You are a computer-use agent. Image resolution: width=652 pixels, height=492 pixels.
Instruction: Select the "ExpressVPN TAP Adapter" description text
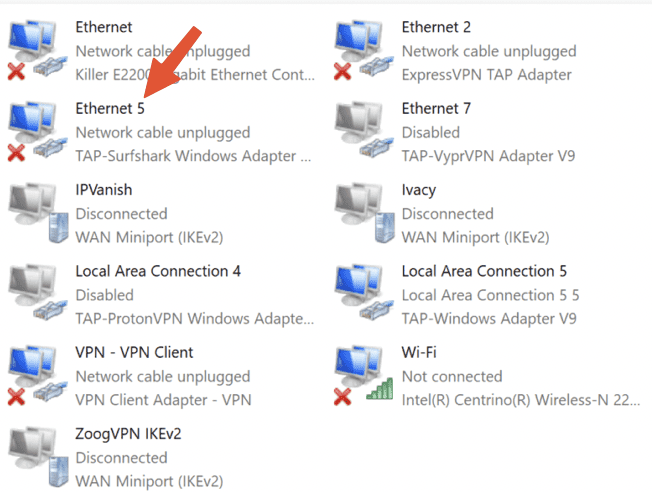coord(487,75)
